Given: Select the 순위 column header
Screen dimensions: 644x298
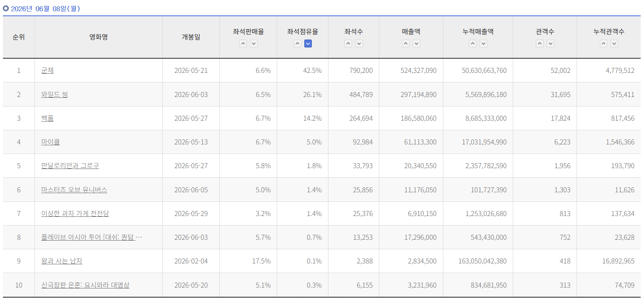Looking at the screenshot, I should click(x=19, y=37).
